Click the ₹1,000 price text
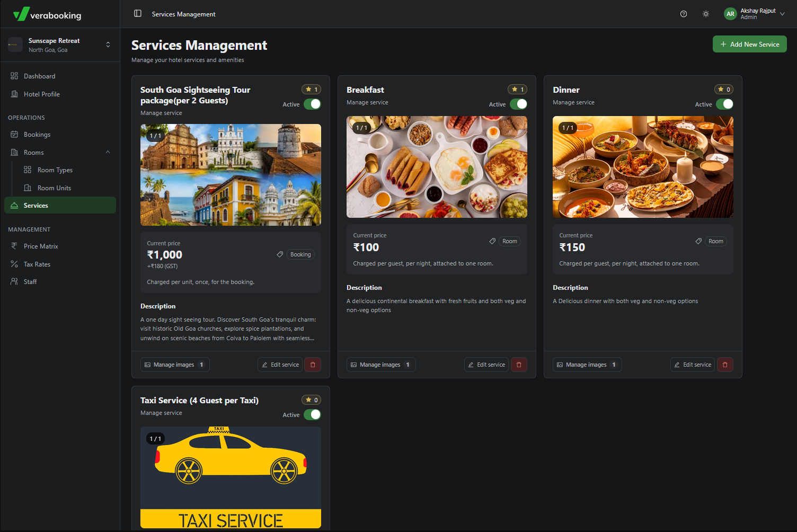 click(165, 255)
